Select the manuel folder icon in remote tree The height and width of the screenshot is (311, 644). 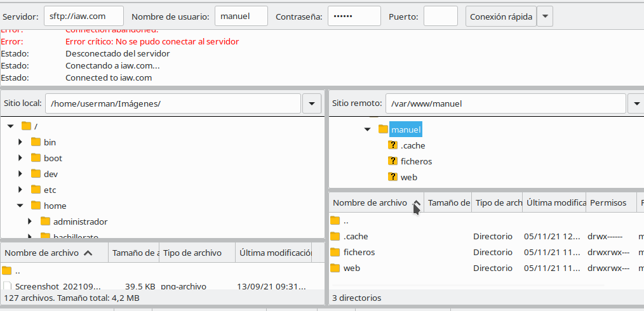click(x=383, y=129)
